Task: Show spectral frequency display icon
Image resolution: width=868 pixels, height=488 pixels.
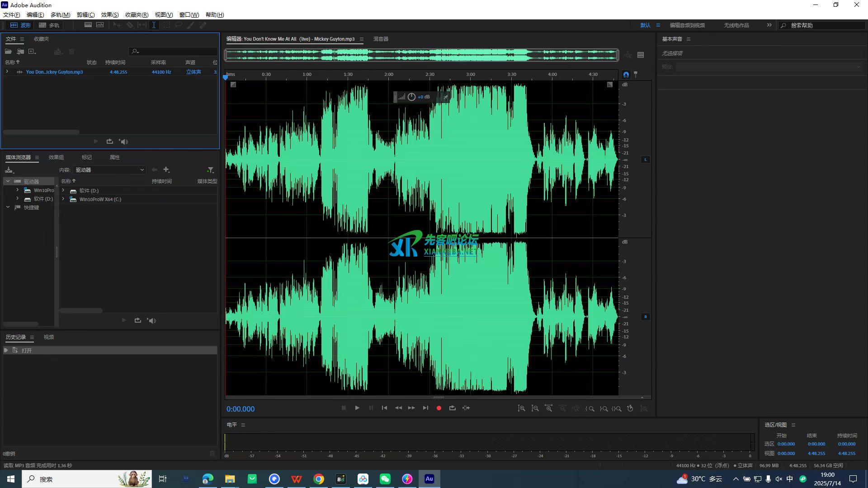Action: click(x=88, y=25)
